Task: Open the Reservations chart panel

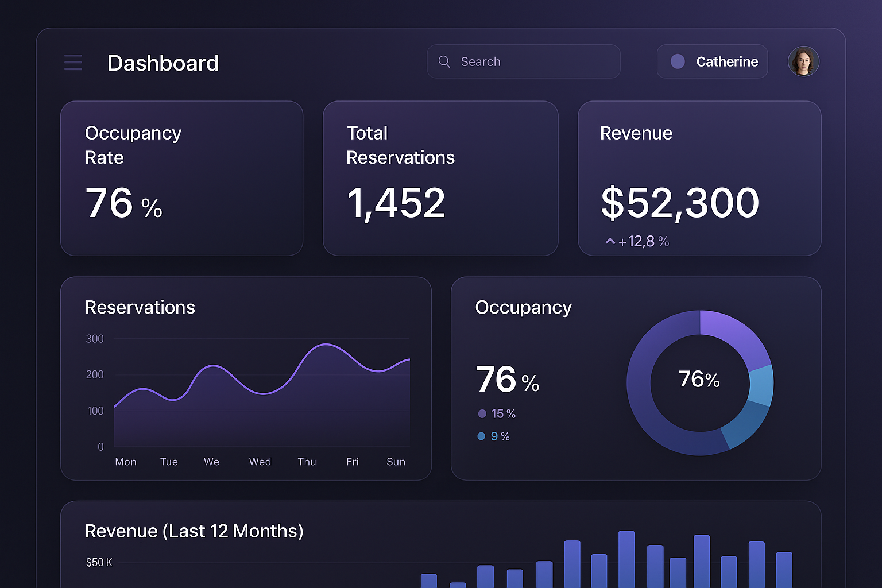Action: 245,378
